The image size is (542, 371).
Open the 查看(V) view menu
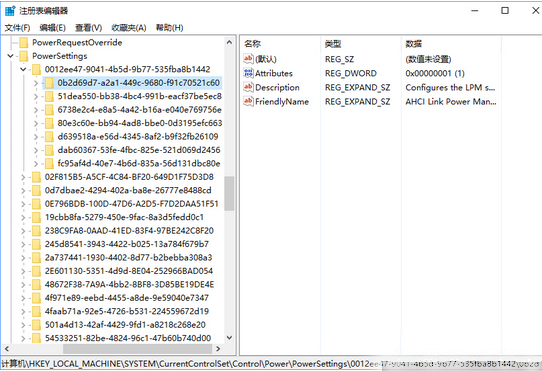coord(88,28)
